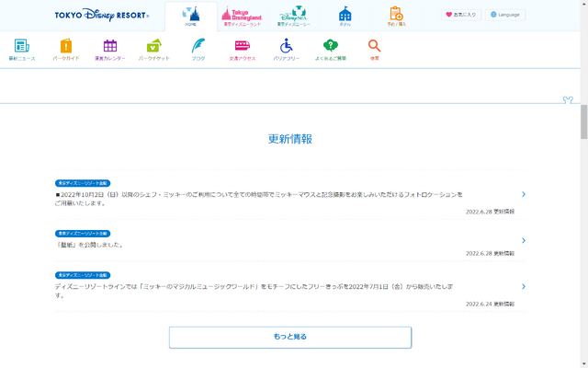
Task: Click the 2022.6.24 更新情報 date text
Action: click(x=490, y=304)
